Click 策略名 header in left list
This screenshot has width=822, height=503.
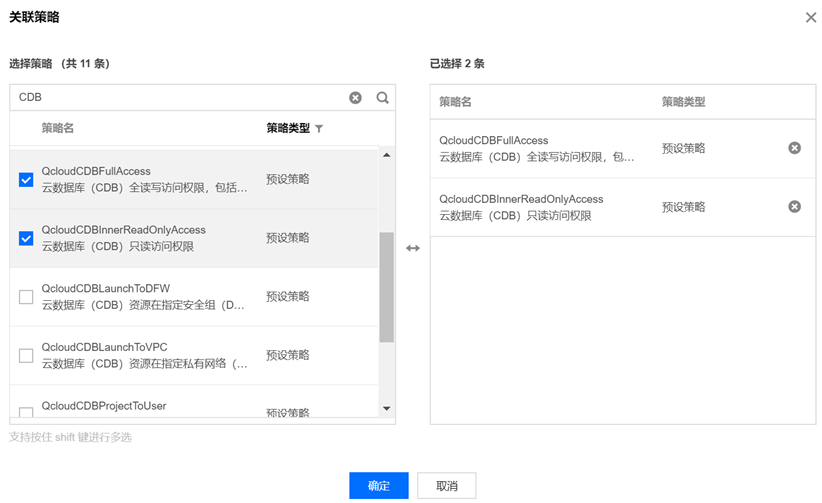coord(58,128)
